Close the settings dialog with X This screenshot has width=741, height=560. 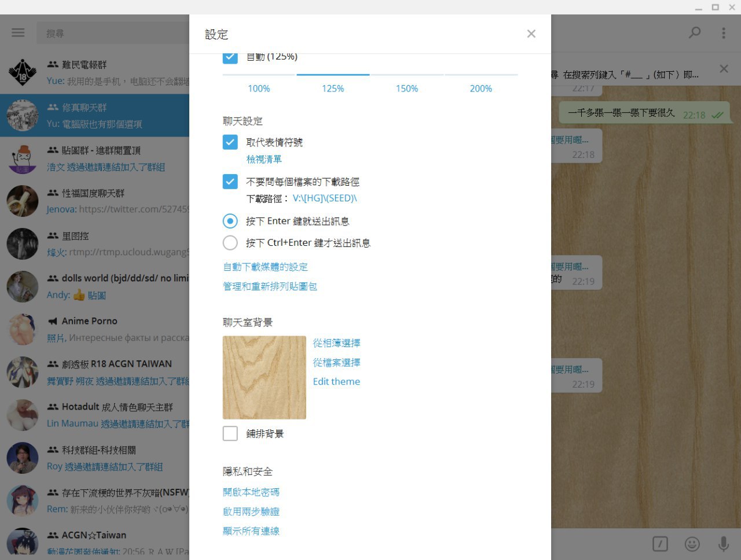pyautogui.click(x=531, y=34)
